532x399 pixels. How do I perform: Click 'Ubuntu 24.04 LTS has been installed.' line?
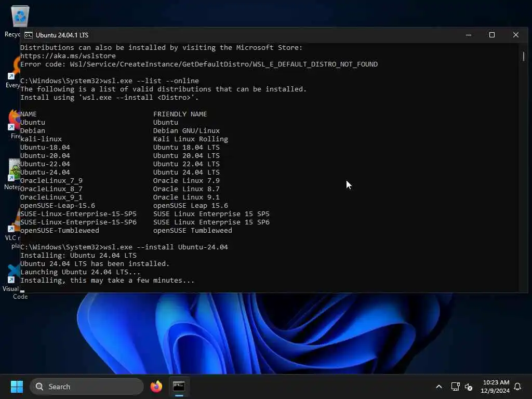point(95,263)
